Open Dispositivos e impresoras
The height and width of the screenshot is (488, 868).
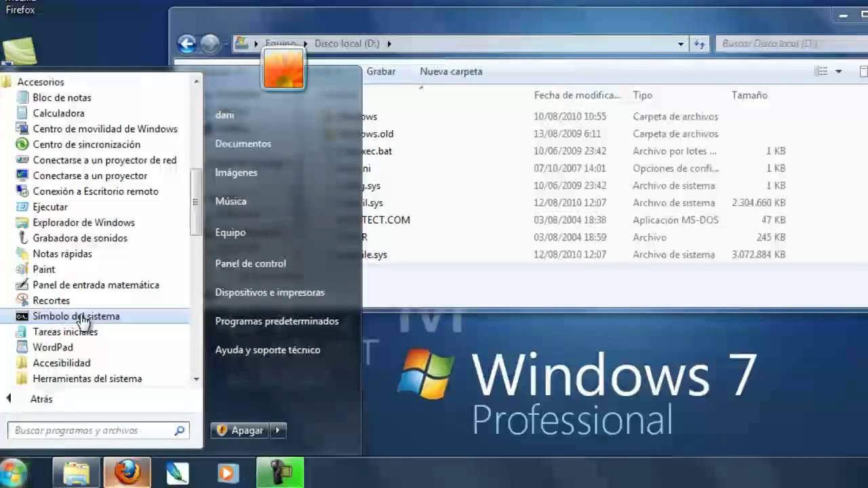tap(270, 292)
